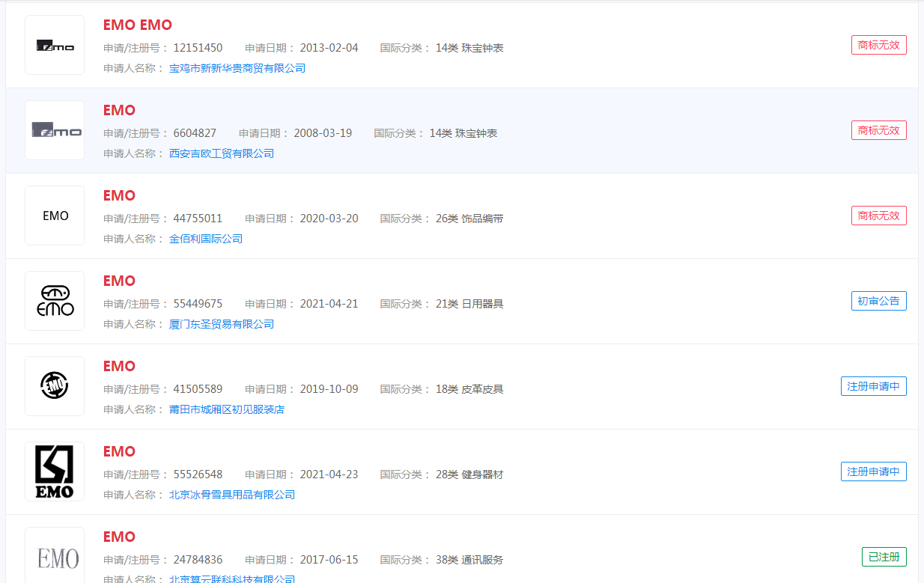This screenshot has width=924, height=583.
Task: Open applicant 莆田市城厢区初见服装店
Action: [227, 409]
